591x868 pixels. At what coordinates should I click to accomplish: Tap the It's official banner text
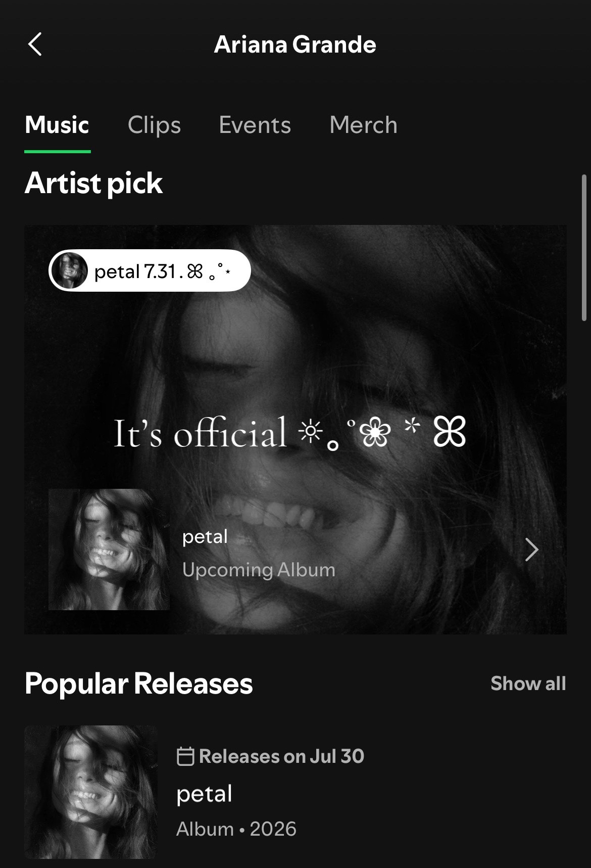click(289, 433)
